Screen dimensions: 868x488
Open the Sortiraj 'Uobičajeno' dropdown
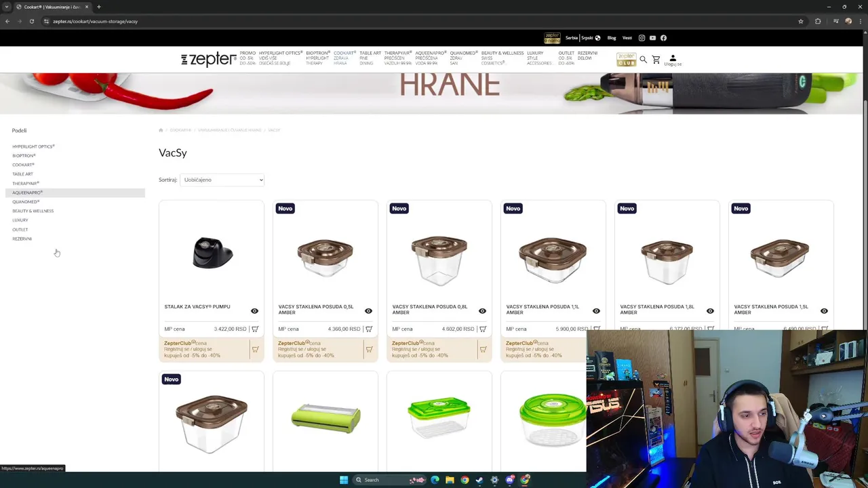coord(222,180)
